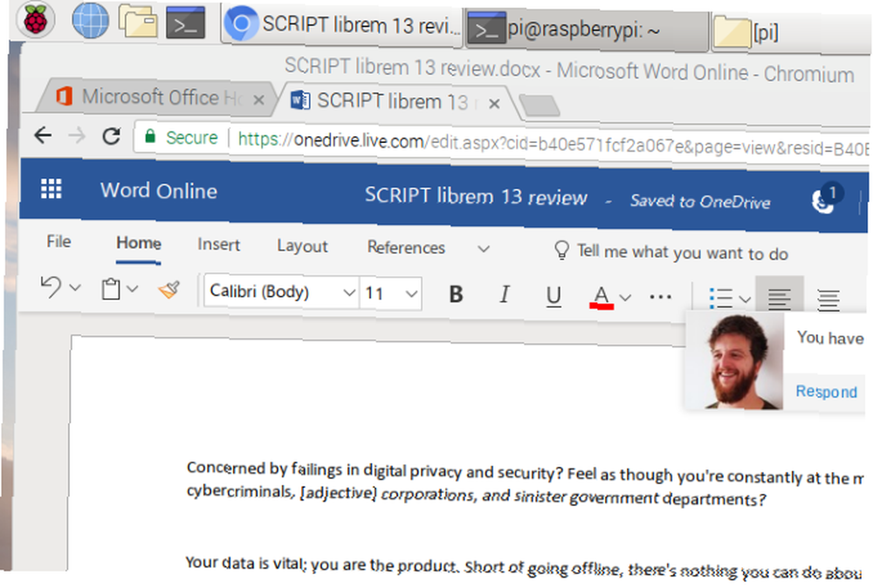Select the Chromium SCRIPT librem taskbar entry

[342, 24]
